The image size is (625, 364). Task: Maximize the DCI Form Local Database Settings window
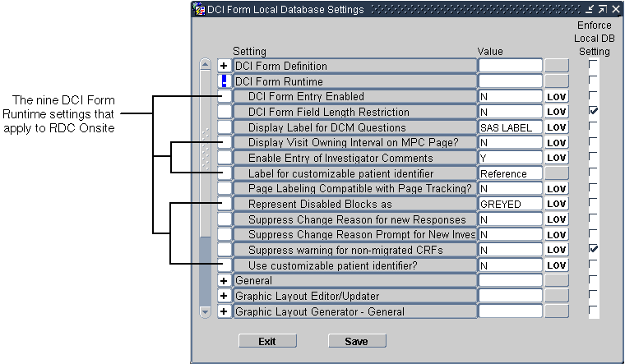tap(603, 9)
